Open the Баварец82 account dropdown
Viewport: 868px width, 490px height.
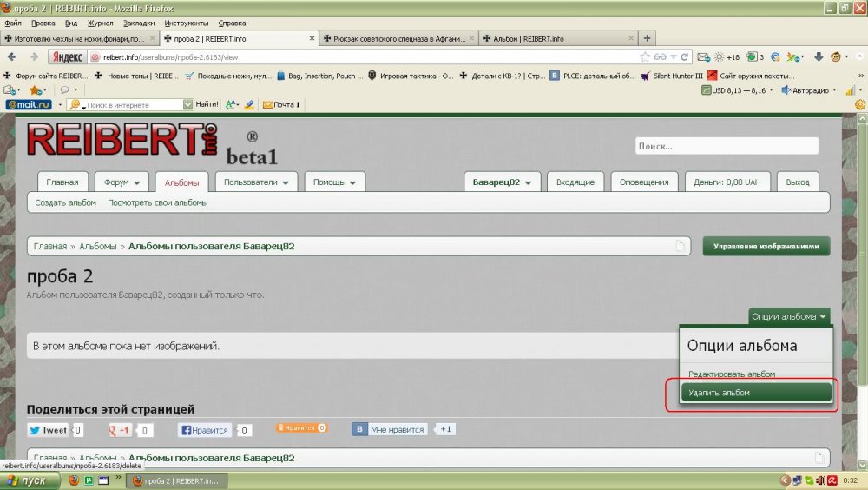(502, 182)
